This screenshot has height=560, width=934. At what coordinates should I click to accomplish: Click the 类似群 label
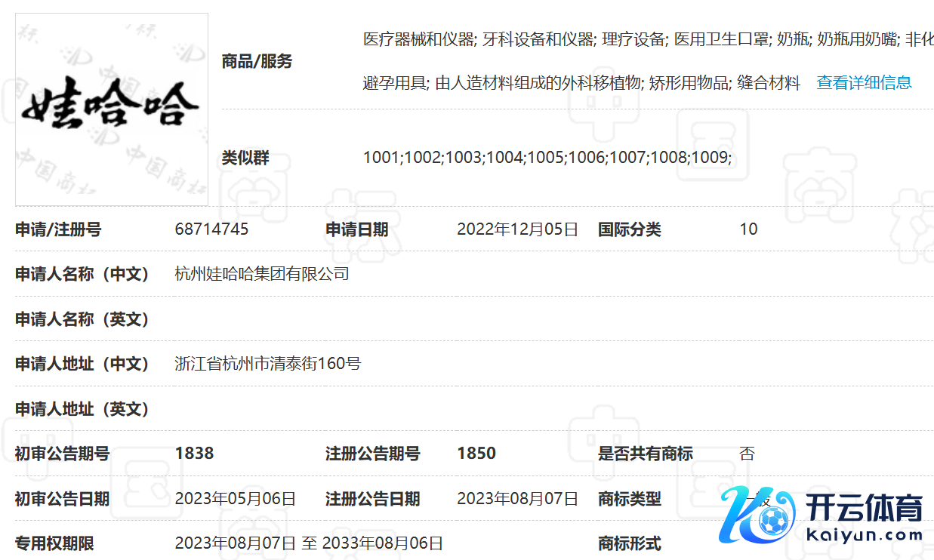[x=245, y=158]
